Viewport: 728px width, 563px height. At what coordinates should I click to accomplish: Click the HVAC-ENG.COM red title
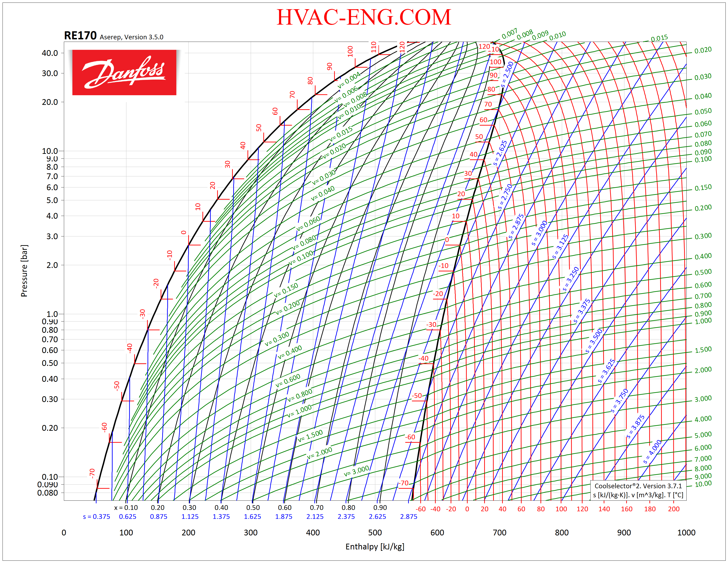pos(364,17)
